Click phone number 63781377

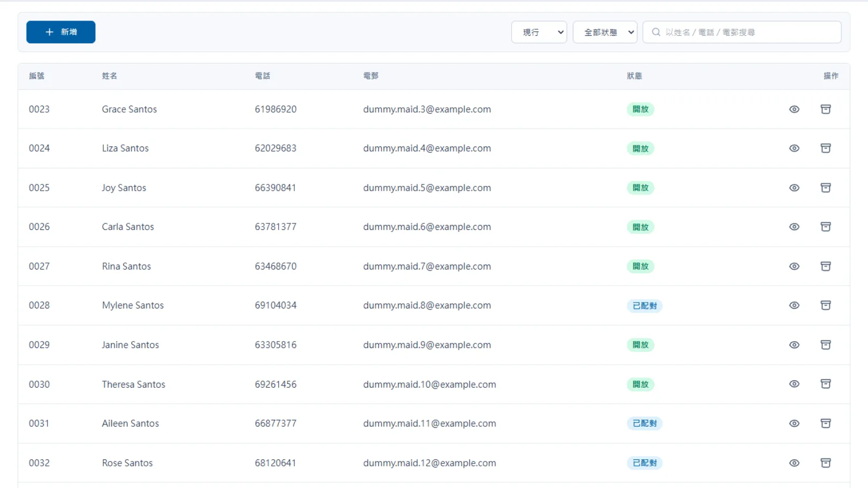click(276, 227)
